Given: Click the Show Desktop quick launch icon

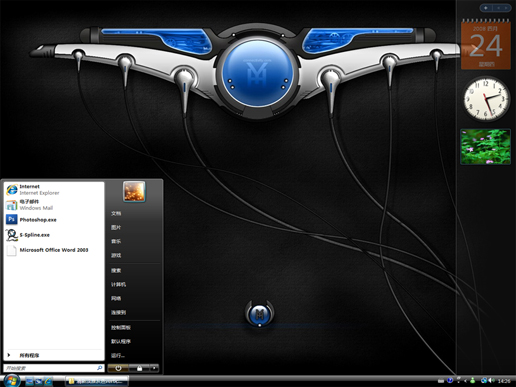Looking at the screenshot, I should click(29, 381).
